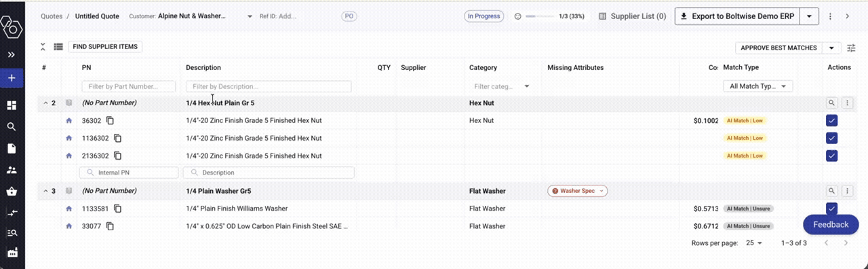Focus the Internal PN search field

point(129,173)
